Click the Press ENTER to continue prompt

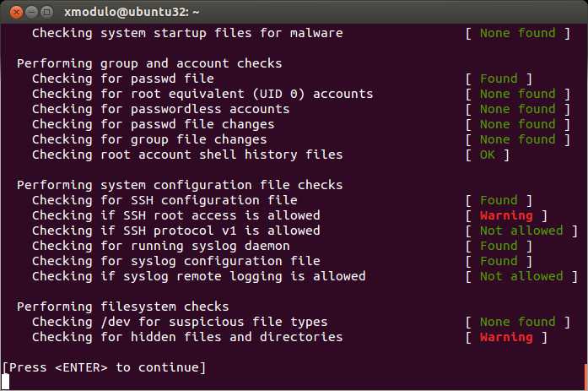(105, 367)
